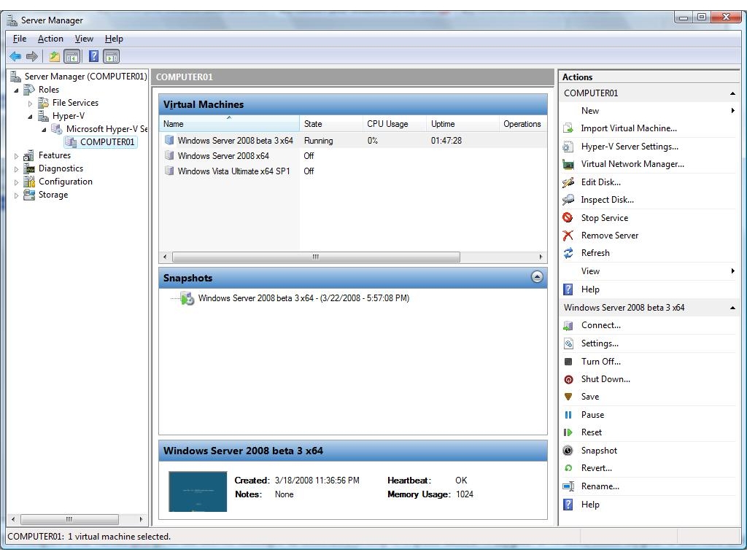The width and height of the screenshot is (747, 560).
Task: Select Server Manager (COMPUTER01) root node
Action: pos(86,77)
